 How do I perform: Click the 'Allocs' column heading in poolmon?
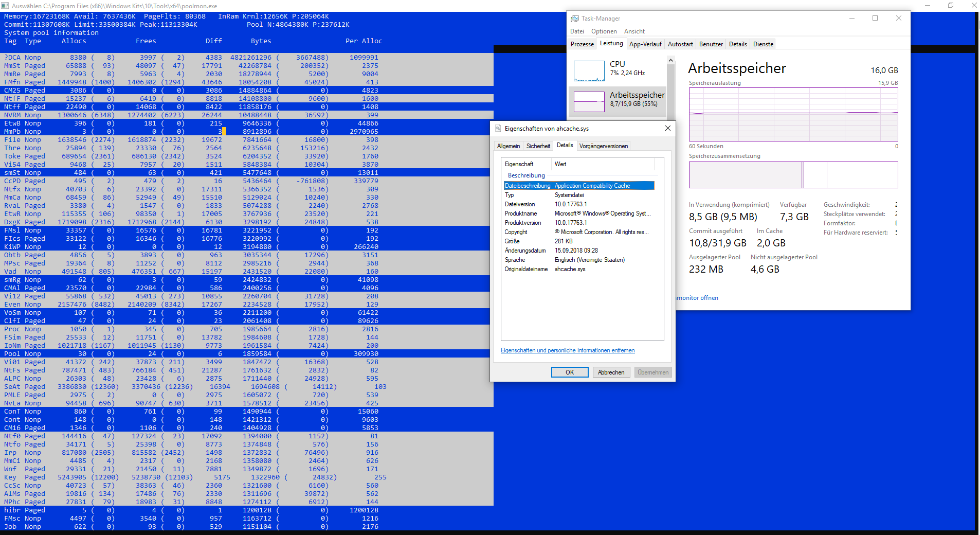pyautogui.click(x=74, y=41)
